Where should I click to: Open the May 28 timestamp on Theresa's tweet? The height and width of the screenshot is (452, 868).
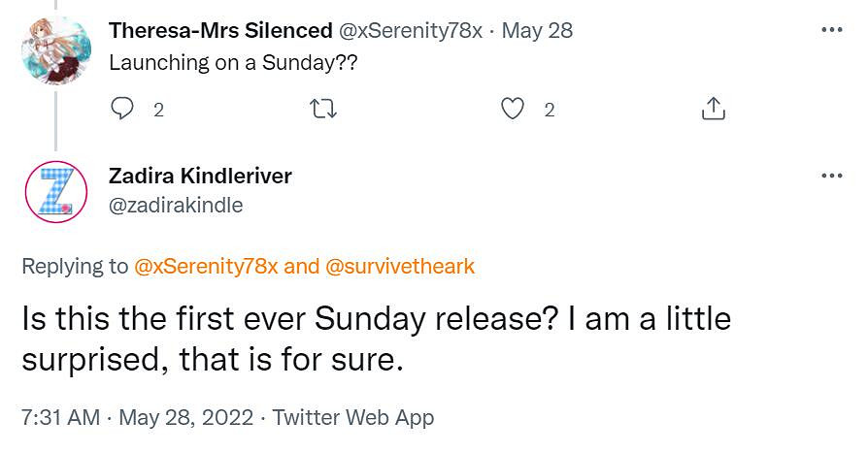(x=537, y=30)
